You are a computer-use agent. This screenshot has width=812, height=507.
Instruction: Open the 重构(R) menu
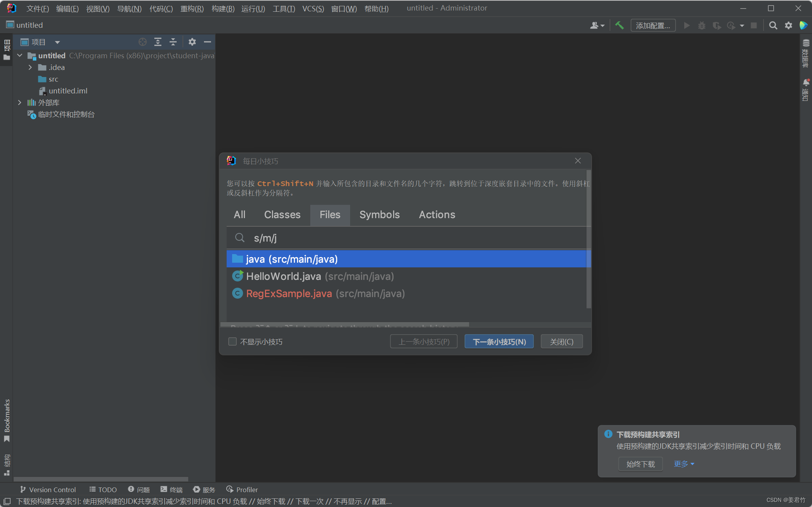click(x=192, y=8)
